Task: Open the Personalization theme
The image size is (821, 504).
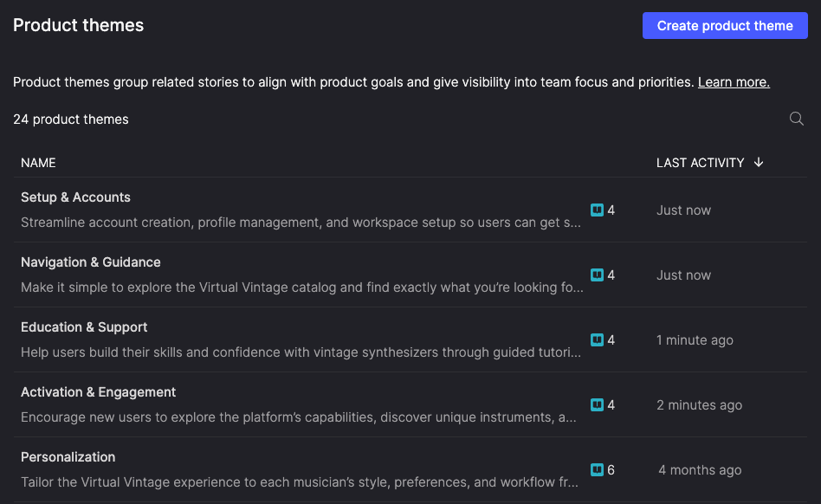Action: click(68, 457)
